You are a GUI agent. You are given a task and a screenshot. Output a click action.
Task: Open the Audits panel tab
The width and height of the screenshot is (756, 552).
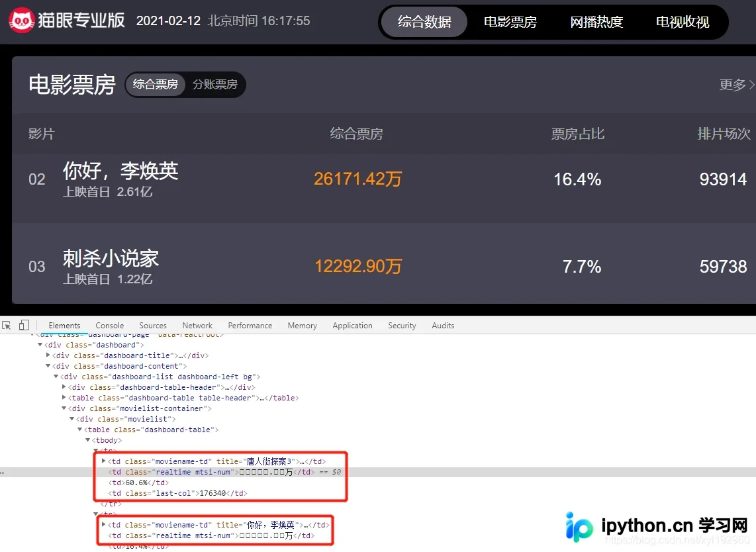pyautogui.click(x=443, y=326)
